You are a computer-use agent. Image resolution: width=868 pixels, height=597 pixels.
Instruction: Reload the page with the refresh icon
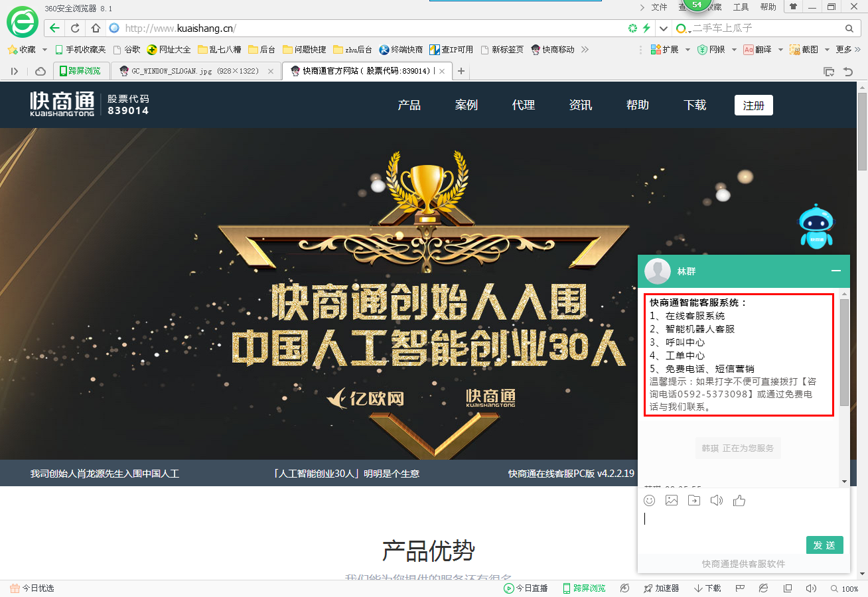(75, 28)
